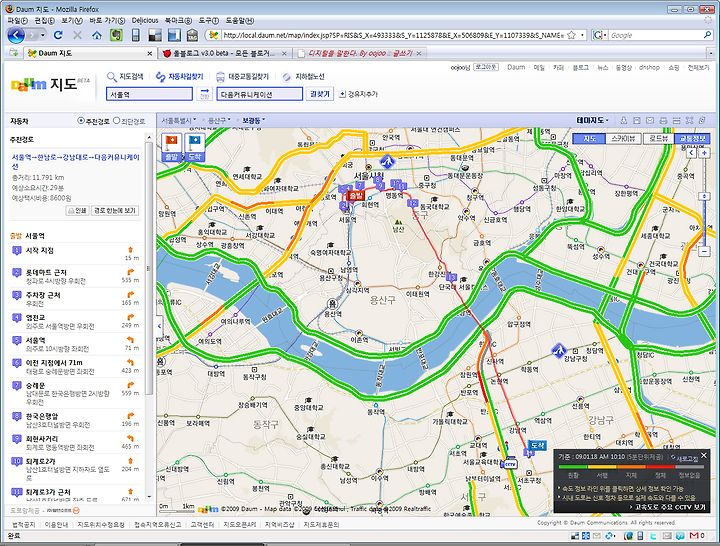Click the 다음커뮤니케이션 destination field
The image size is (720, 546).
[x=259, y=94]
